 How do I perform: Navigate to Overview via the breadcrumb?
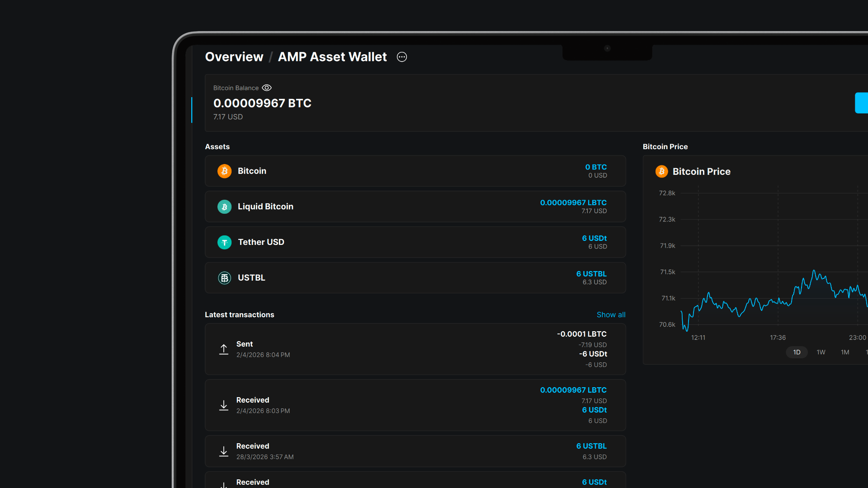click(x=234, y=57)
